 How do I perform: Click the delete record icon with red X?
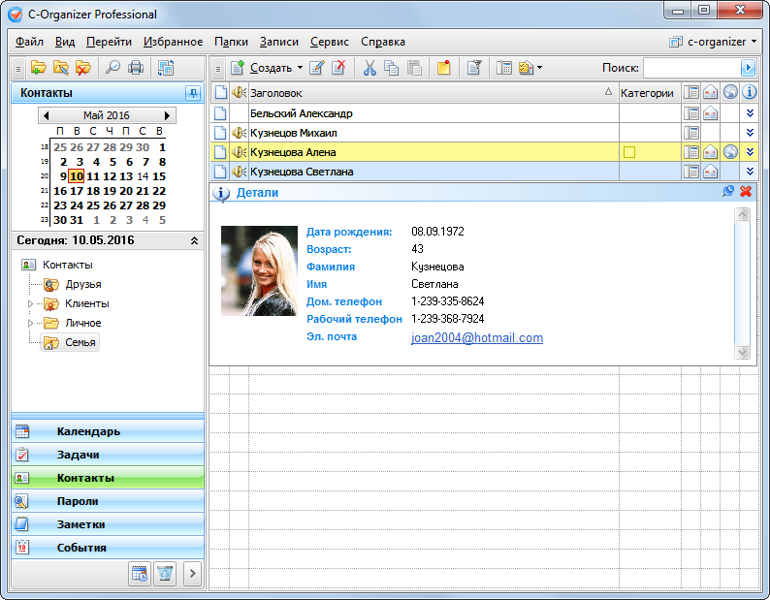point(340,68)
